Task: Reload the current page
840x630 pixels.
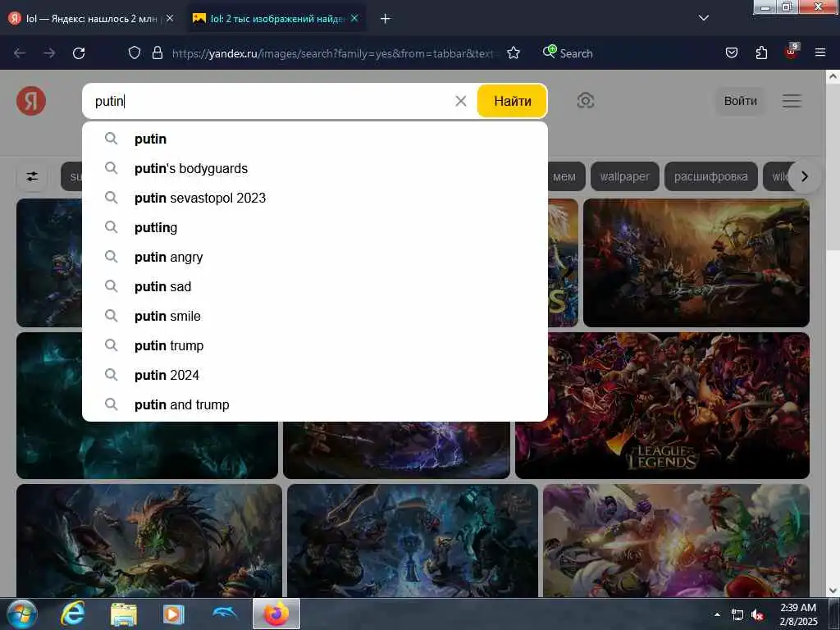Action: coord(79,53)
